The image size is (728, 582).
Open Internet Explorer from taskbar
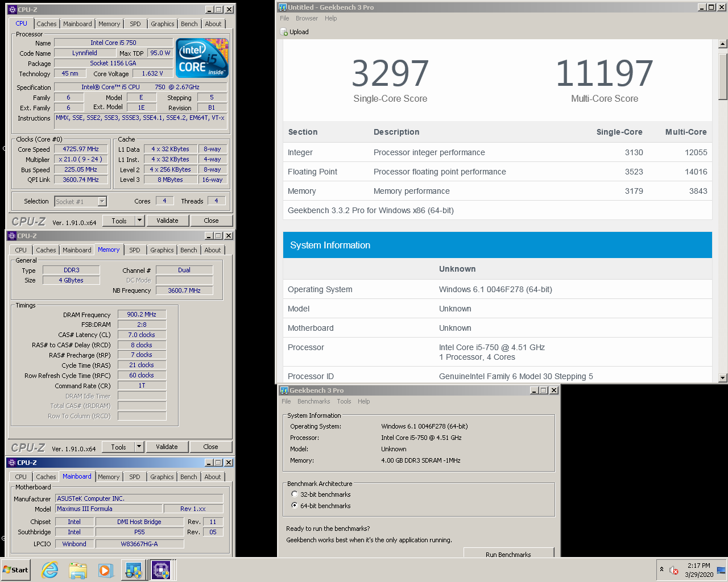point(50,570)
